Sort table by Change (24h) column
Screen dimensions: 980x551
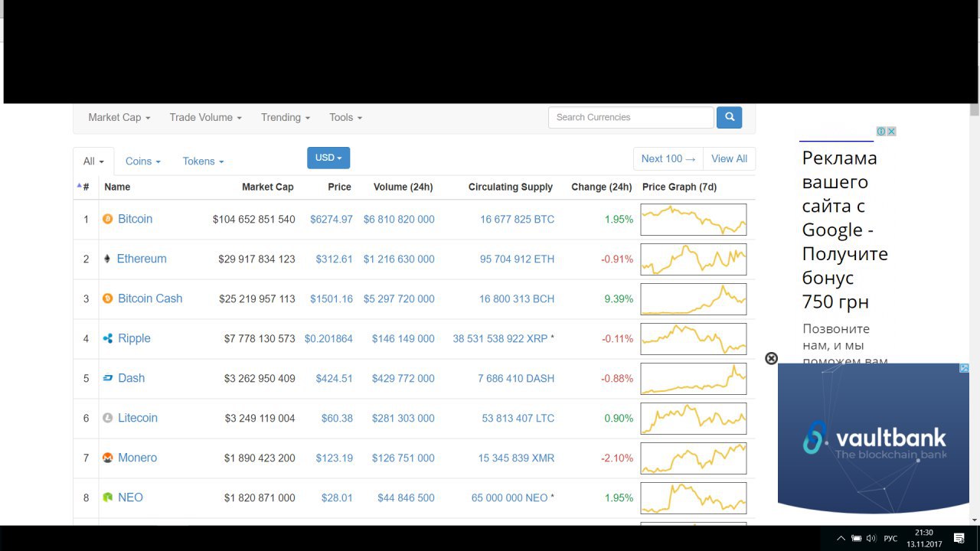pos(602,187)
